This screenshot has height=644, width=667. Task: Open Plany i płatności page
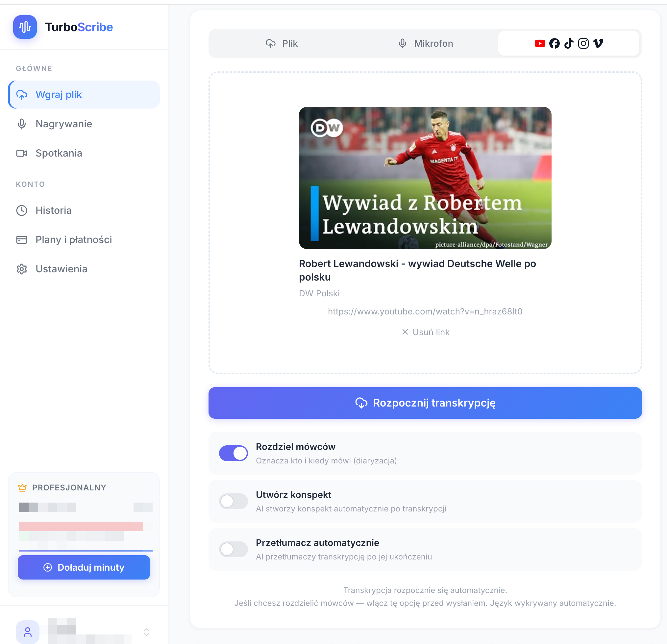(84, 240)
